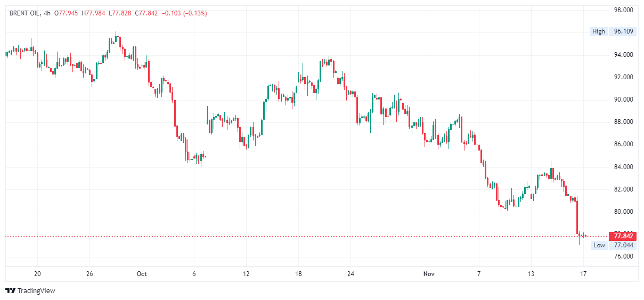Click the High 96.109 price label
644x300 pixels.
click(613, 31)
